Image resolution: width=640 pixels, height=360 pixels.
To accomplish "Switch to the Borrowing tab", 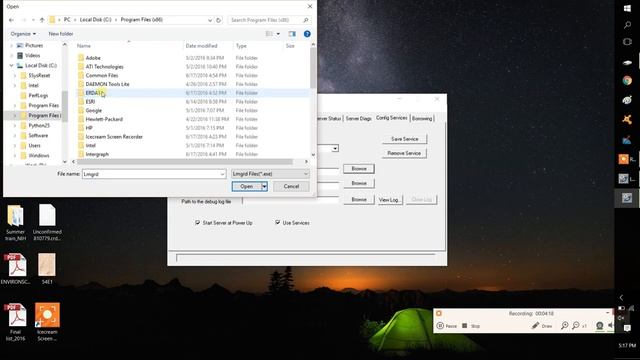I will (x=422, y=118).
